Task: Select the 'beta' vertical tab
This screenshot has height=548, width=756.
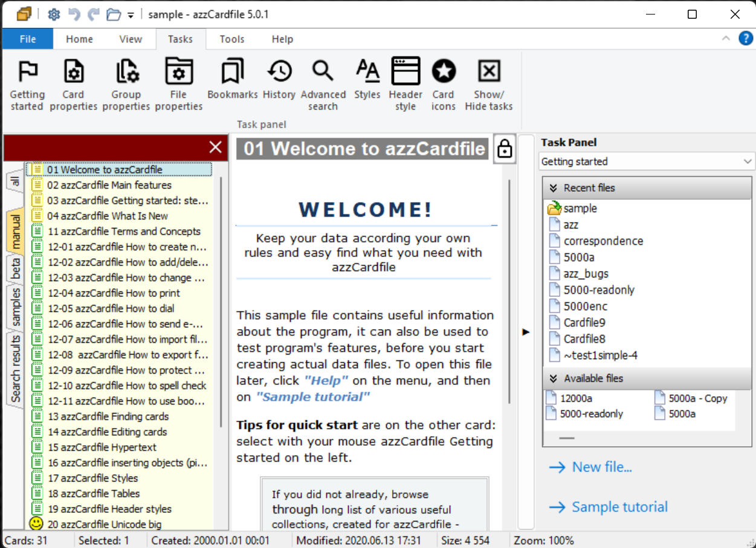Action: pos(15,270)
